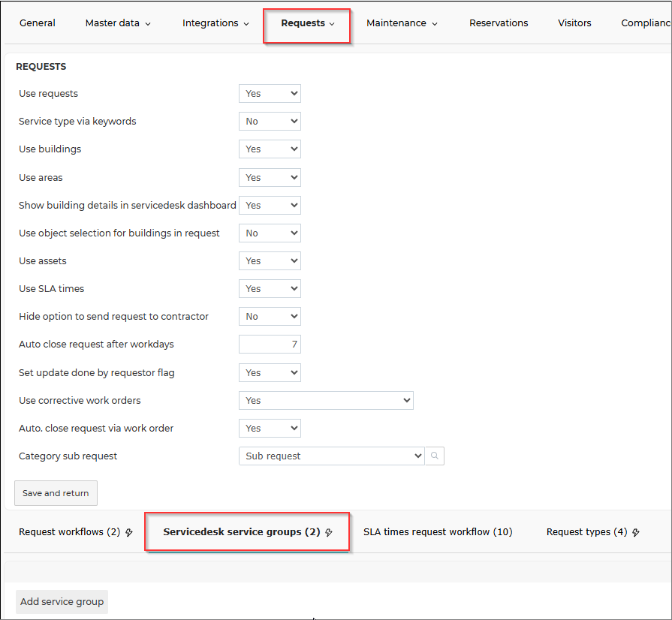
Task: Switch to the Request types tab
Action: [592, 531]
